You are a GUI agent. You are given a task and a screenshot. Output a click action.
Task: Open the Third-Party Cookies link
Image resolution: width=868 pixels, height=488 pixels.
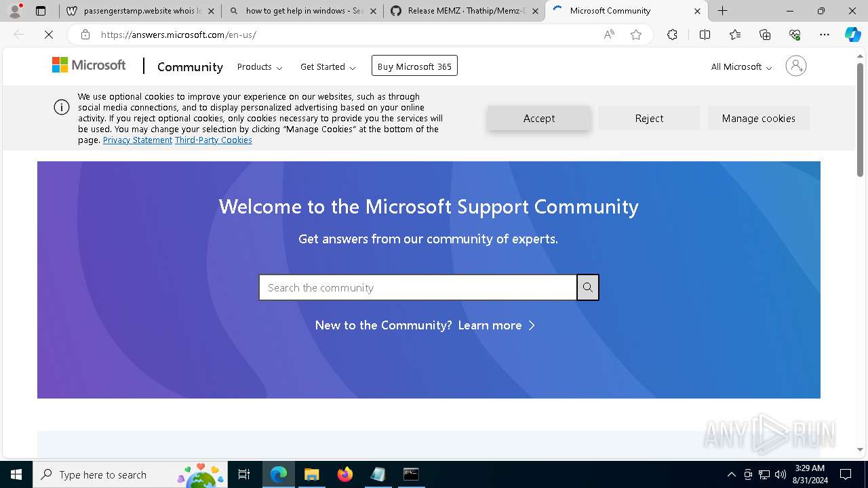click(x=214, y=140)
